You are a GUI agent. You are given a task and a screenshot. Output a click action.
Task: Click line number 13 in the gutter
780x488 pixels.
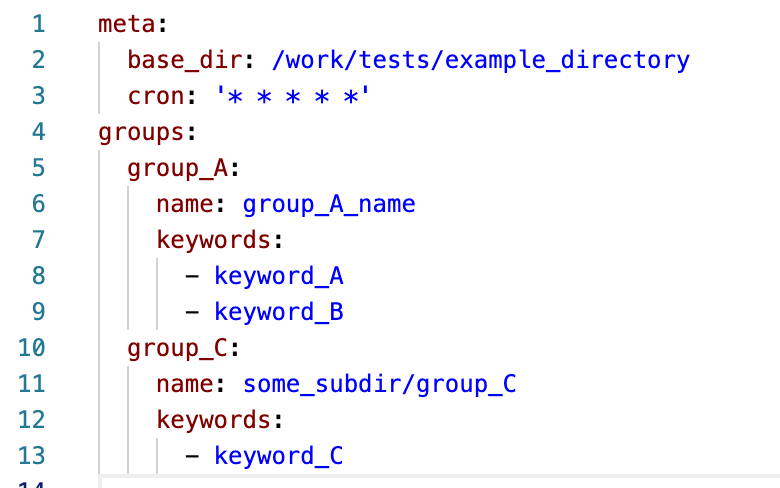(32, 457)
